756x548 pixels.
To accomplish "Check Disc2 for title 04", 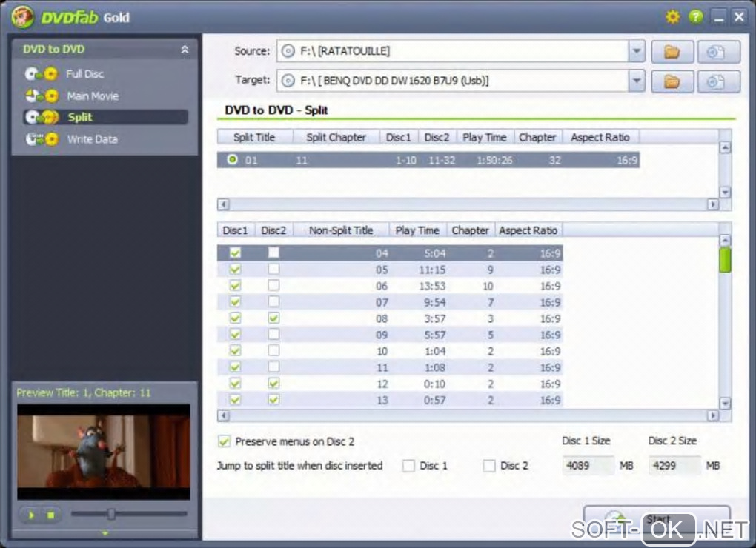I will coord(273,253).
